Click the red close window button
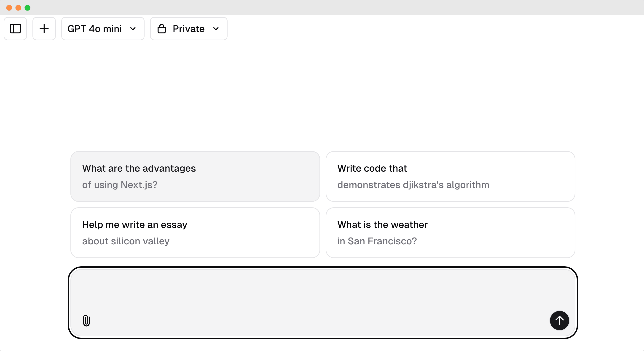 9,8
